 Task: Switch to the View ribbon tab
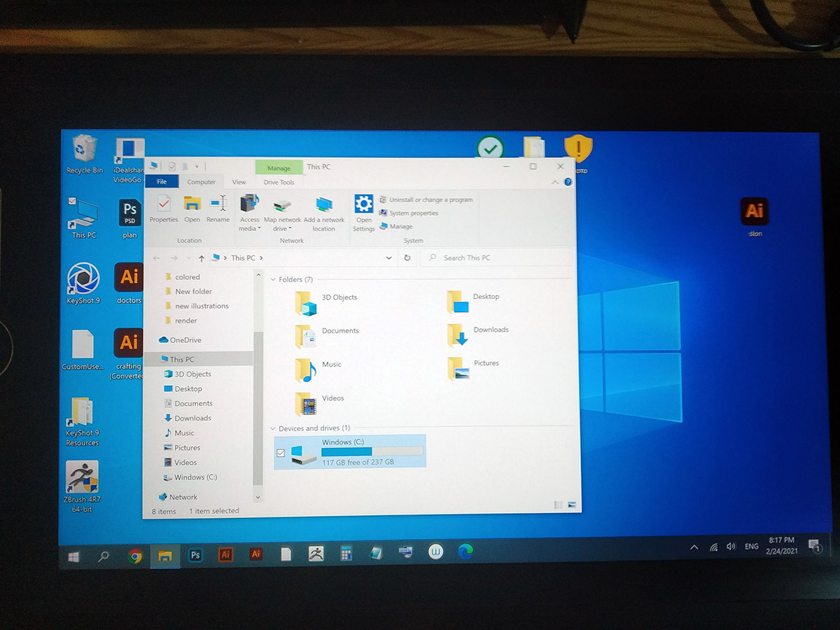click(x=239, y=182)
